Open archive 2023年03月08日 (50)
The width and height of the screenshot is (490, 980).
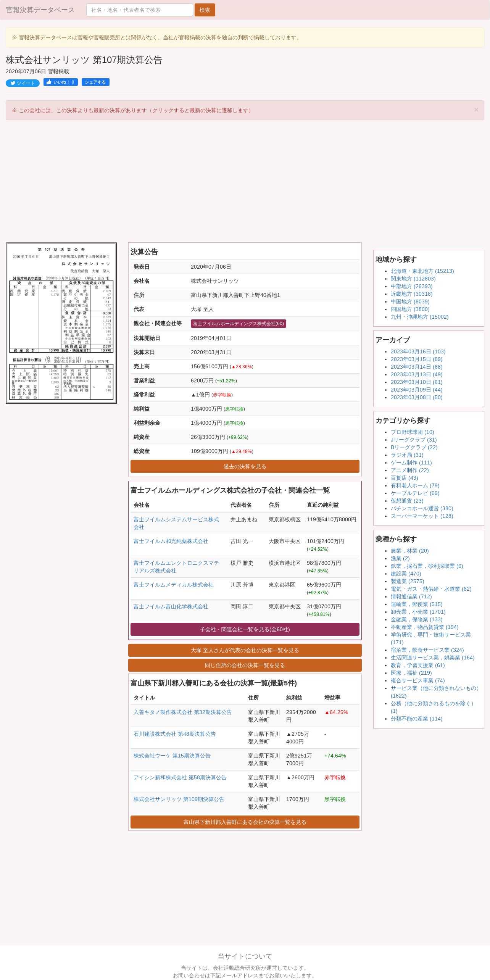point(416,397)
